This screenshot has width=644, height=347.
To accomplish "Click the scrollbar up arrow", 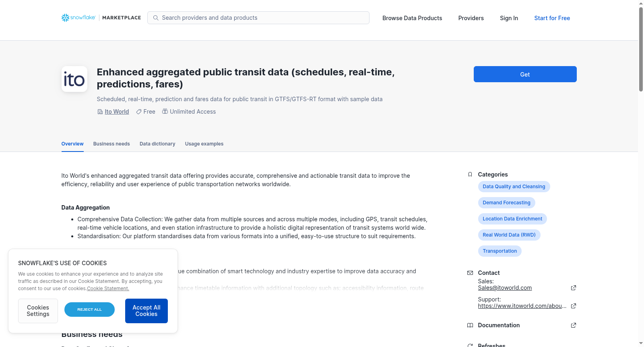I will [x=641, y=3].
